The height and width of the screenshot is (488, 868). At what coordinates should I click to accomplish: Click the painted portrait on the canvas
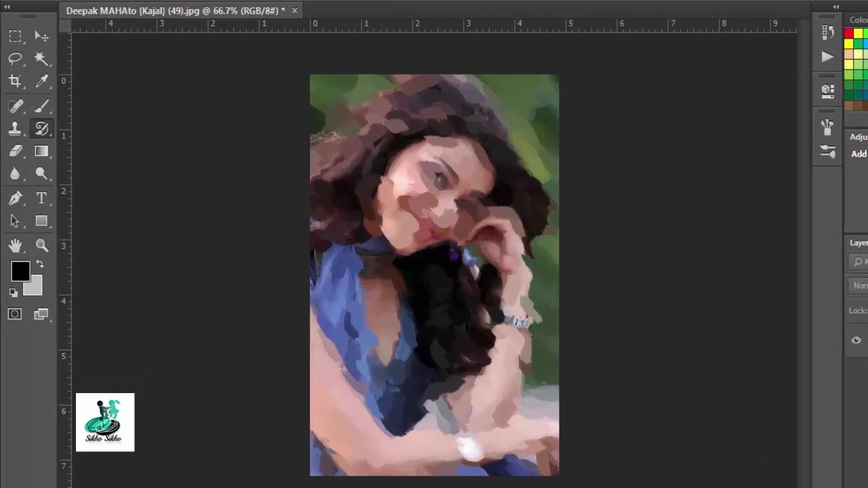click(434, 275)
